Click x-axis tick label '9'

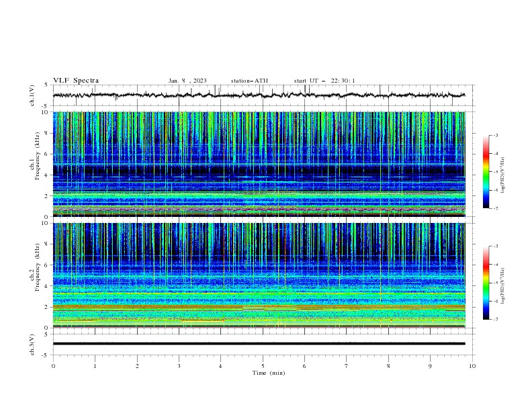430,366
